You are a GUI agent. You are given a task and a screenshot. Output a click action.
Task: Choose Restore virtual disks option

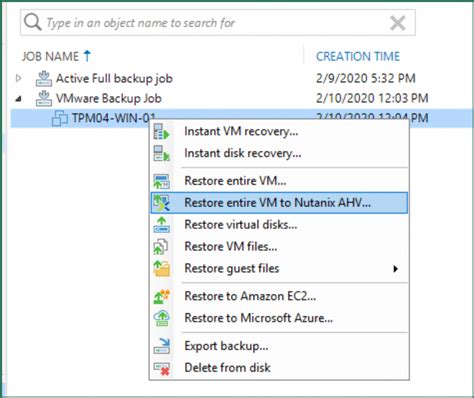(x=279, y=225)
